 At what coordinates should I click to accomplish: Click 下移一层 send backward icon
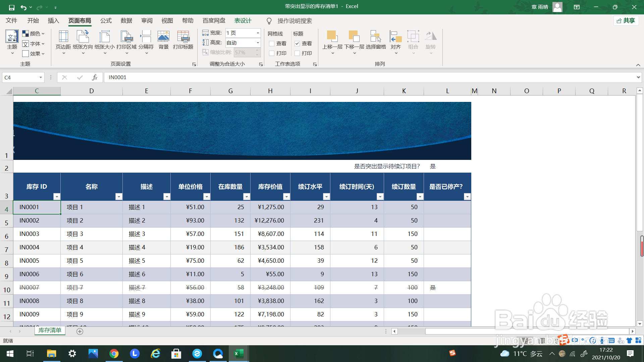click(x=354, y=36)
